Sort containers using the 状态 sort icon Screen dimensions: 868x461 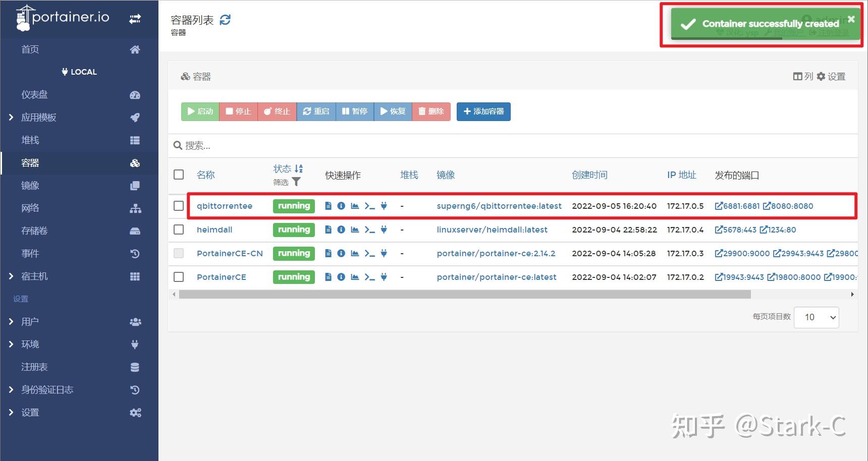point(298,168)
